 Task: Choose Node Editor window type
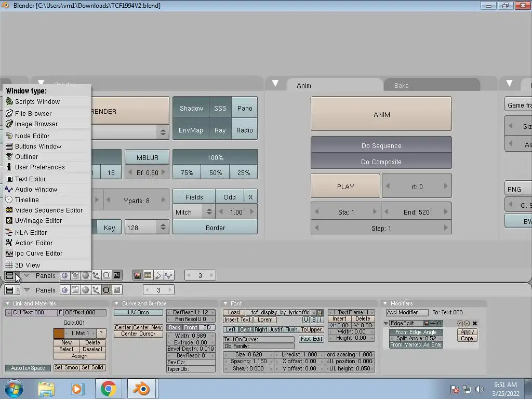pos(47,136)
